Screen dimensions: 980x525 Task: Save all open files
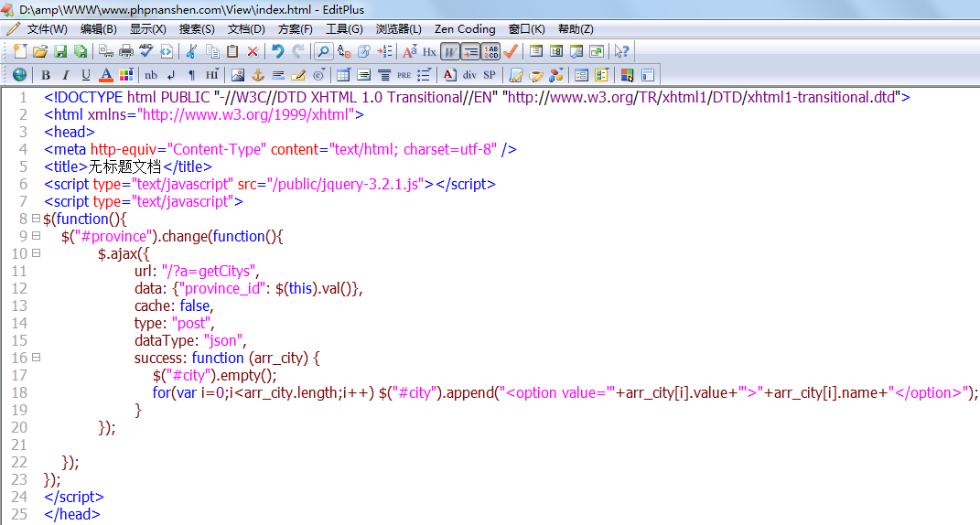pyautogui.click(x=81, y=51)
